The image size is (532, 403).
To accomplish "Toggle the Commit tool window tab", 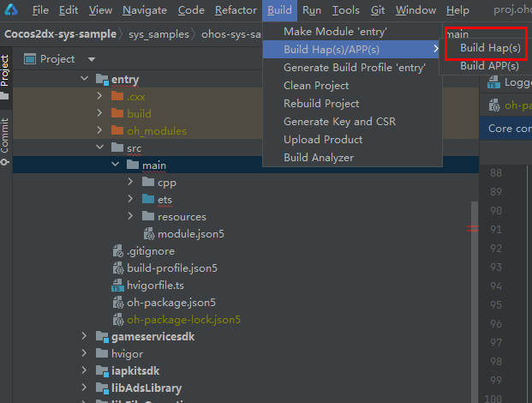I will pos(5,141).
